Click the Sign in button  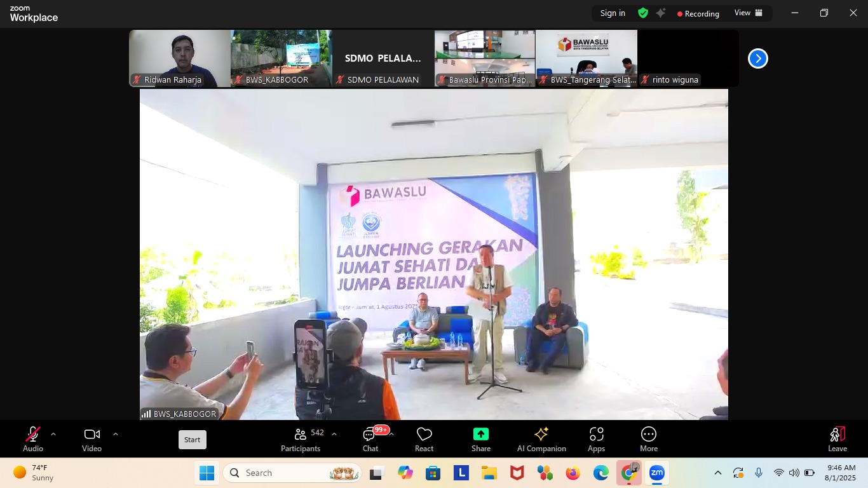613,13
